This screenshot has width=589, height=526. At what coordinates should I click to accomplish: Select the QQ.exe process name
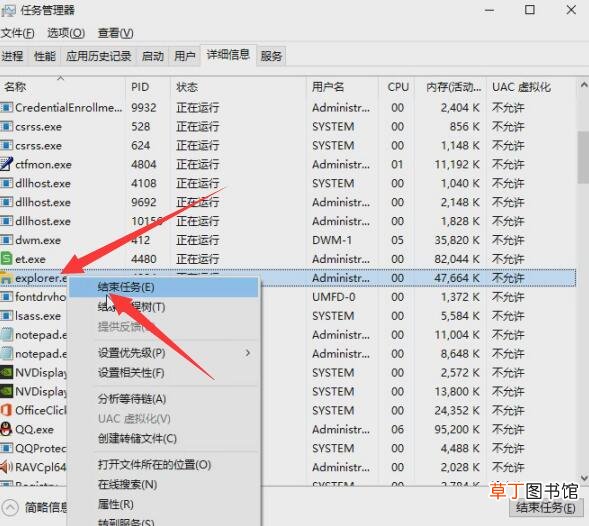35,429
